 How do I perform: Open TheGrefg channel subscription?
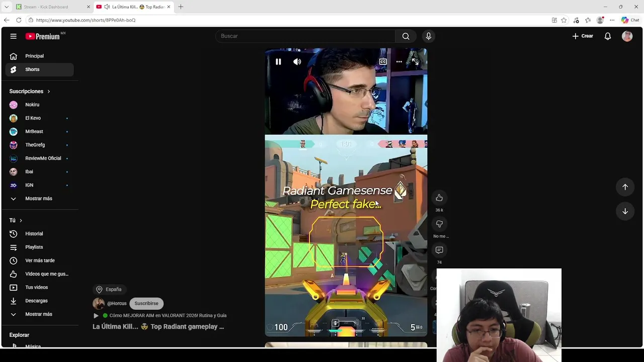(x=39, y=145)
